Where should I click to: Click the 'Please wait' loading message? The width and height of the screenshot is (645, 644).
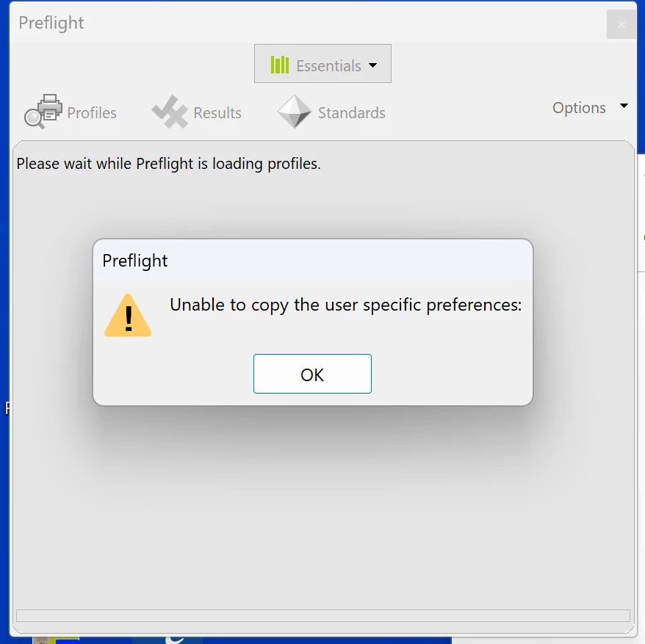(168, 164)
